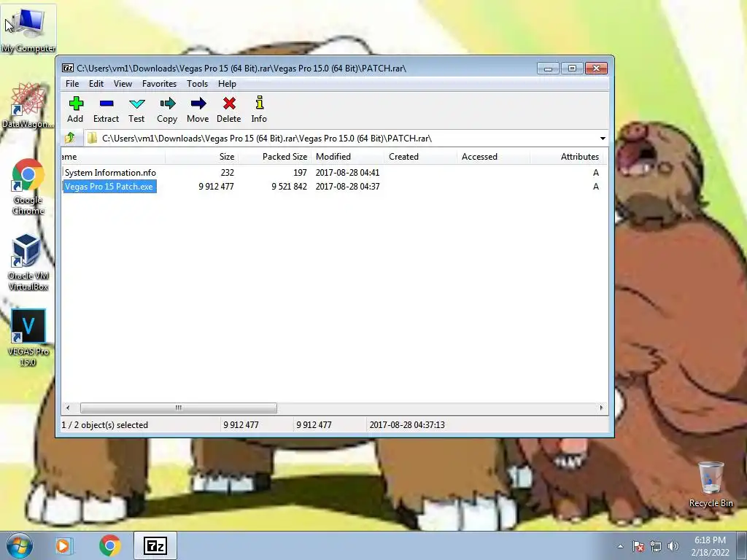Sort by Packed Size column header
The height and width of the screenshot is (560, 747).
[x=274, y=157]
